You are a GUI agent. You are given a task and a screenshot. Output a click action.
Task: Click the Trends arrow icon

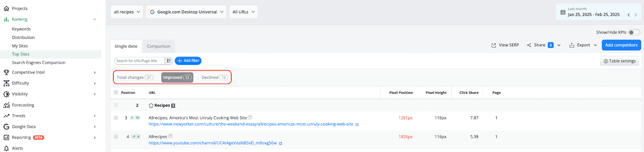point(6,116)
